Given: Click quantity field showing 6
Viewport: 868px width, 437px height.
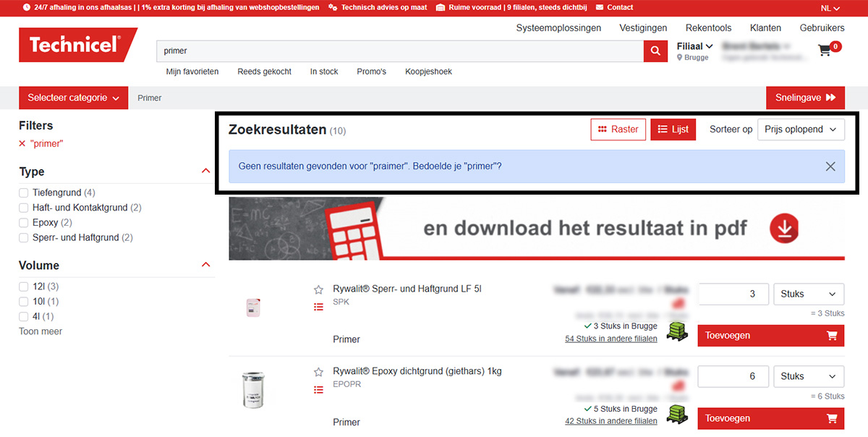Looking at the screenshot, I should 733,377.
